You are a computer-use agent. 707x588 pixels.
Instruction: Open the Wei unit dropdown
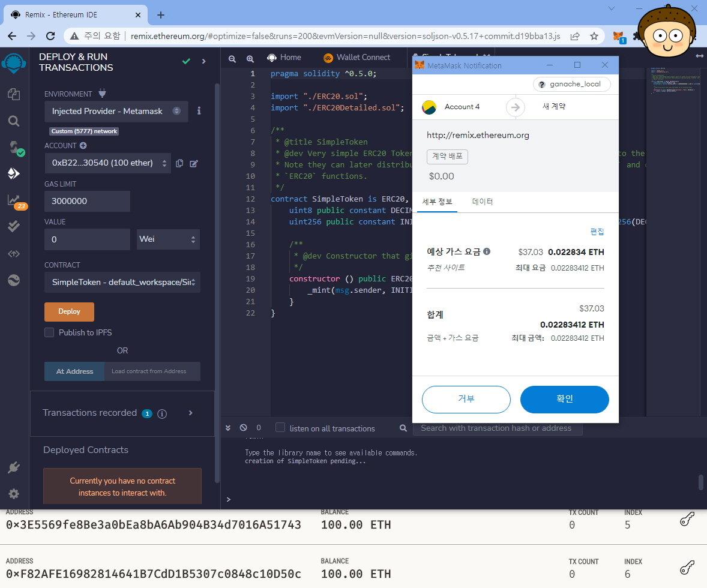tap(168, 239)
